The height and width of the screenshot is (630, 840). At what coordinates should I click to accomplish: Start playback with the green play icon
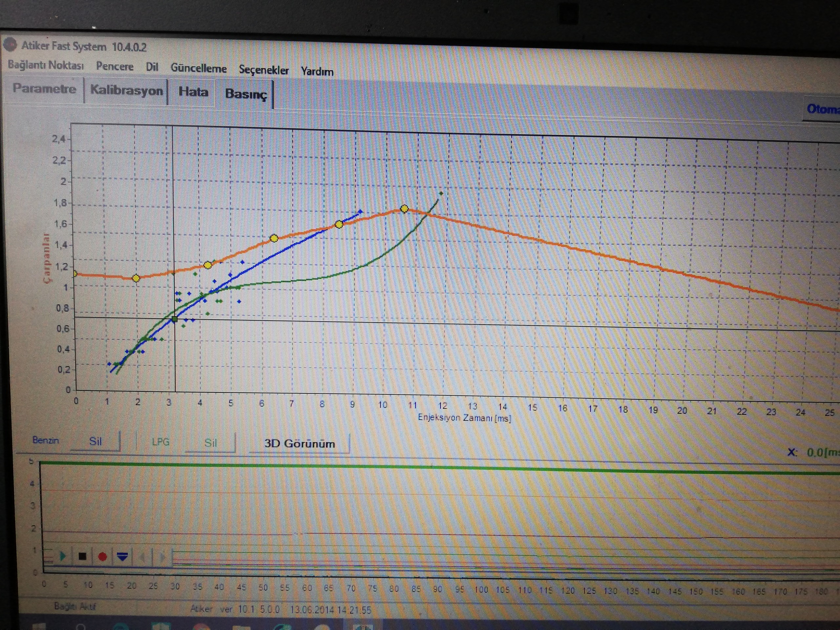pyautogui.click(x=63, y=556)
